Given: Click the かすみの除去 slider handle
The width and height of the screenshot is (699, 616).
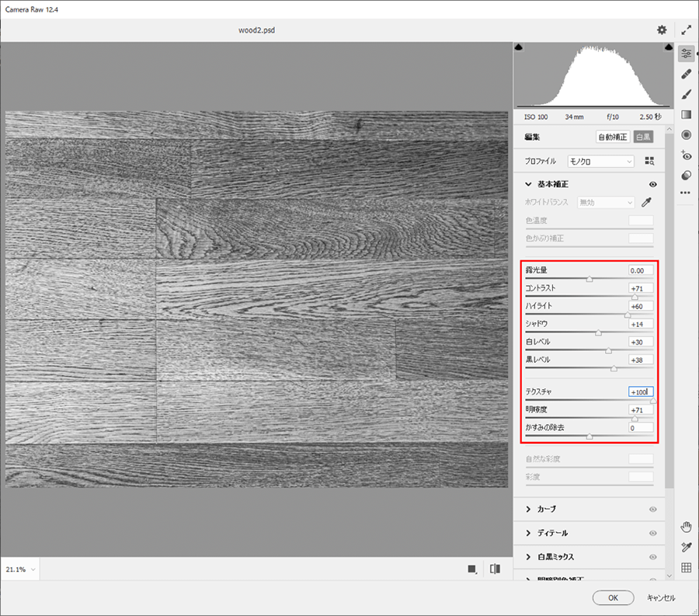Looking at the screenshot, I should click(589, 437).
